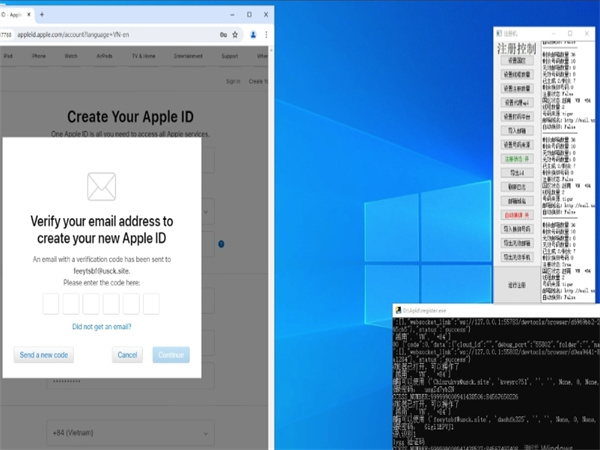Bookmark this page with the star icon

tap(234, 34)
